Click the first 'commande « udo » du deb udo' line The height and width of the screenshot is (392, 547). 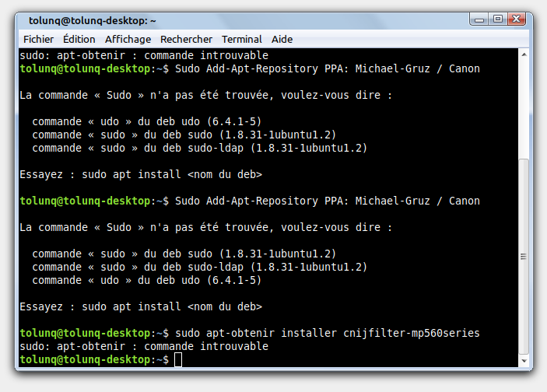[146, 121]
